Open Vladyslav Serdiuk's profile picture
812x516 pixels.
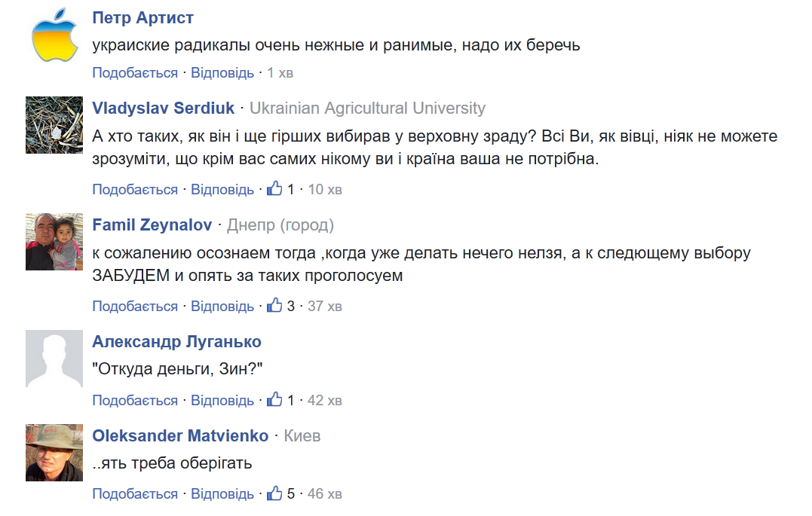54,125
